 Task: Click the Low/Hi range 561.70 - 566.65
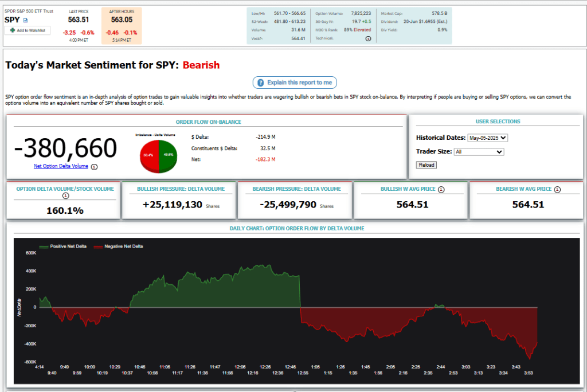point(289,14)
